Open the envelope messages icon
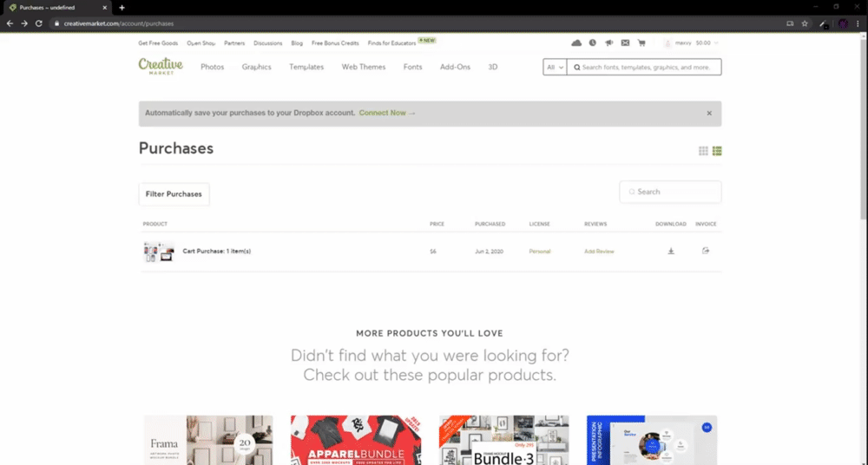Image resolution: width=868 pixels, height=465 pixels. pos(625,43)
